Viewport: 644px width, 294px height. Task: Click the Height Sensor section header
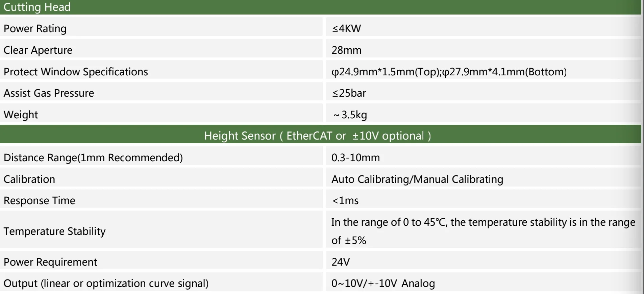click(318, 136)
